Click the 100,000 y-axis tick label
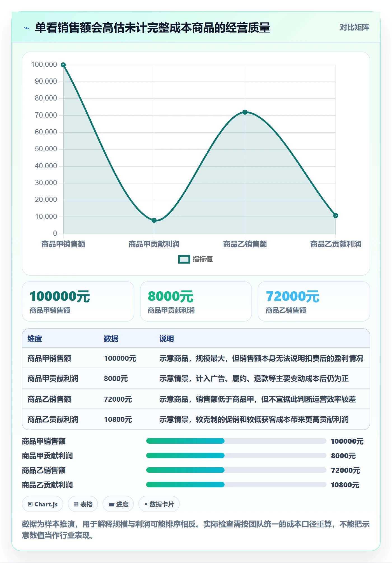The height and width of the screenshot is (563, 392). coord(44,65)
